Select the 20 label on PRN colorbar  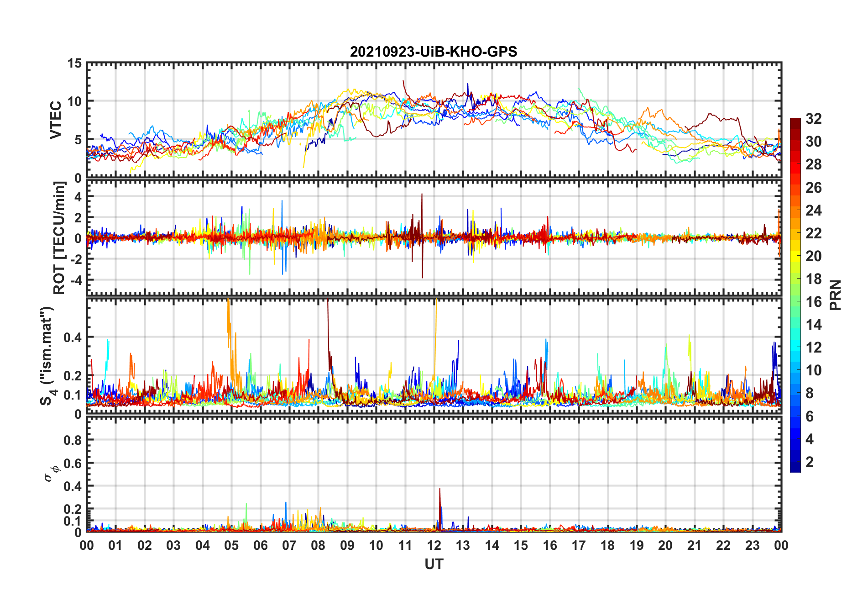click(x=814, y=256)
